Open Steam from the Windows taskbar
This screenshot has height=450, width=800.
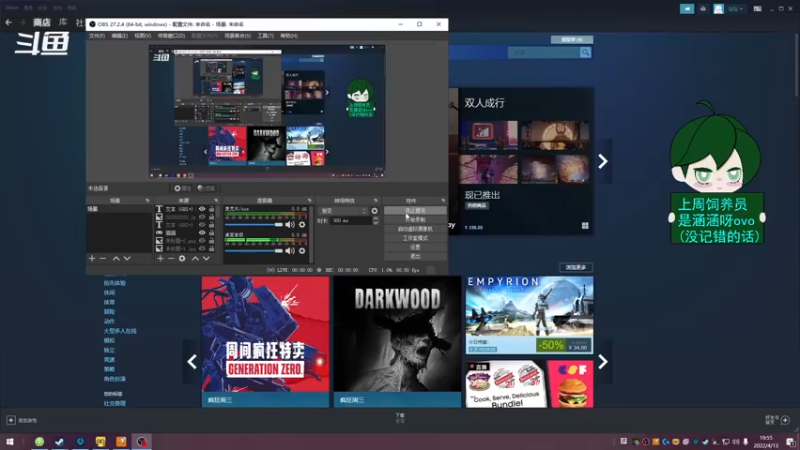[x=60, y=441]
